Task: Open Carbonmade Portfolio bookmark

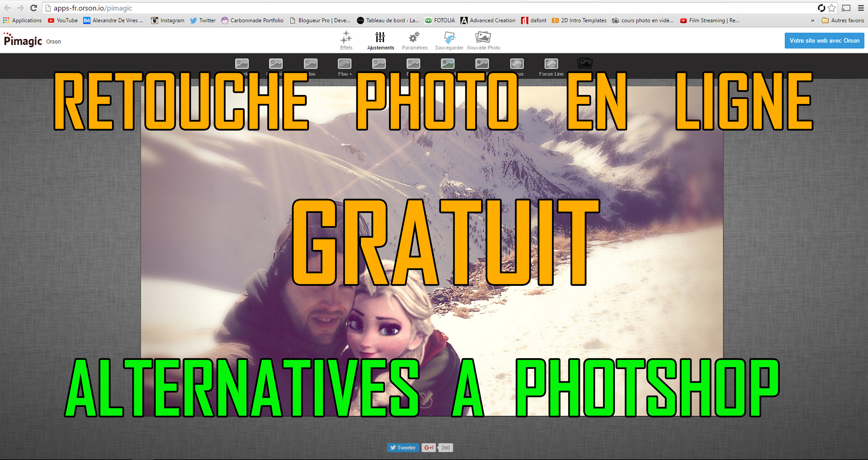Action: pos(252,20)
